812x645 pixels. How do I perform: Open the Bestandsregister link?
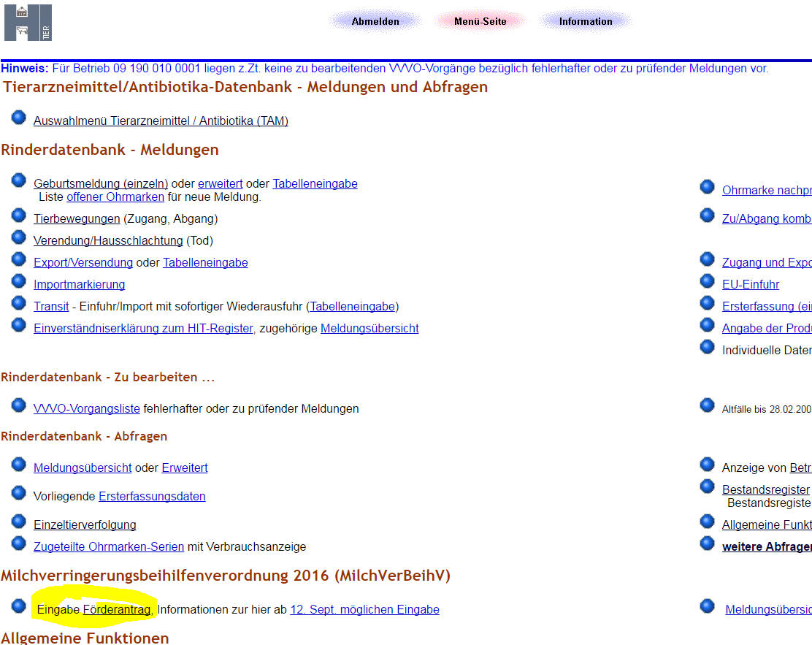tap(766, 489)
